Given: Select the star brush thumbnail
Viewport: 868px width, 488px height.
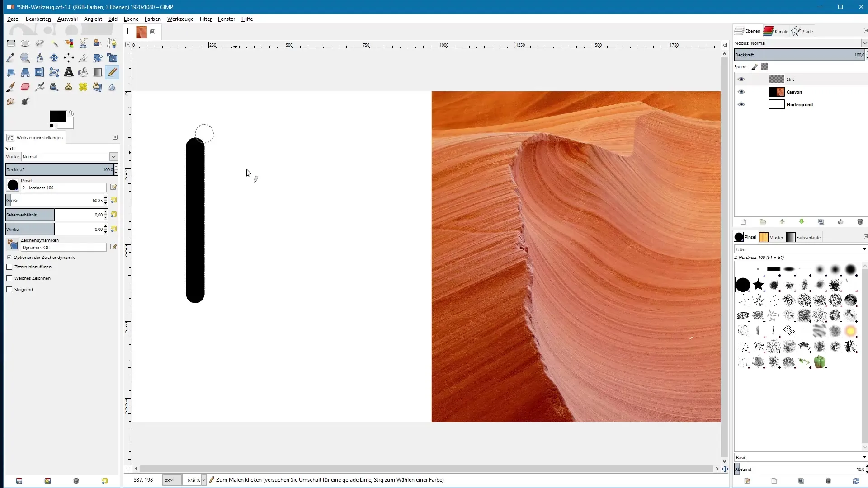Looking at the screenshot, I should (x=759, y=285).
